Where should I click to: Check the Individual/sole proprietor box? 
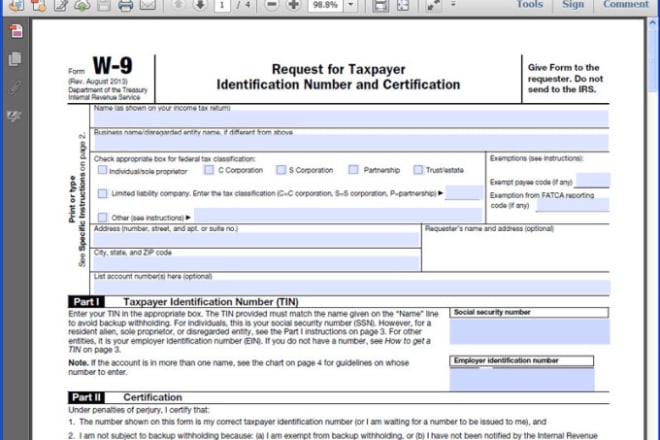pyautogui.click(x=102, y=170)
